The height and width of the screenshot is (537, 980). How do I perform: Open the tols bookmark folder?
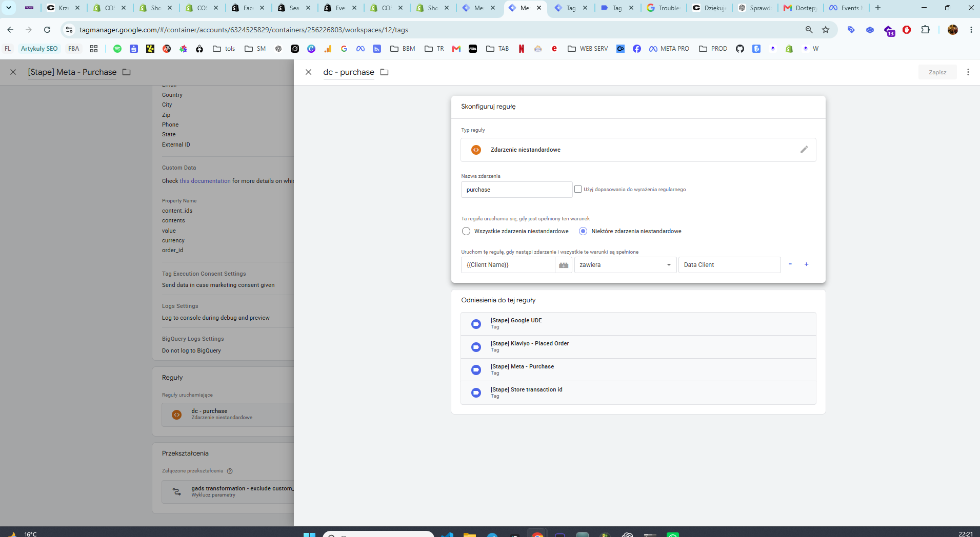point(224,49)
